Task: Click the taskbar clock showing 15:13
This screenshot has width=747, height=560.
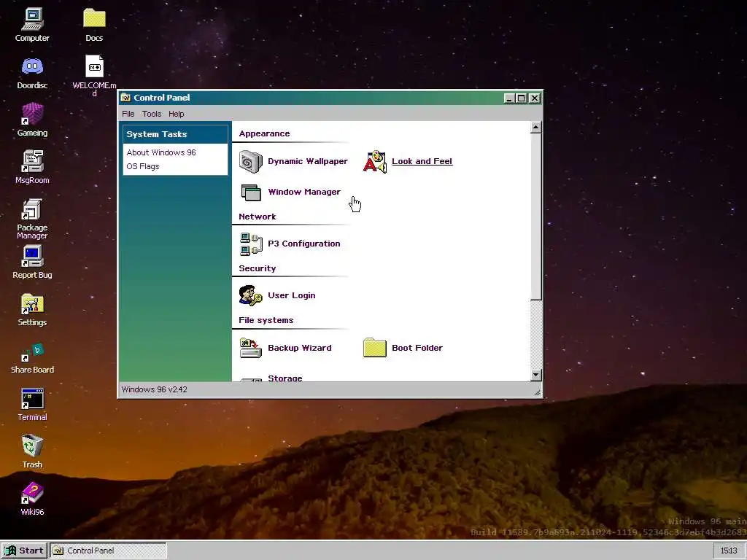Action: click(729, 551)
